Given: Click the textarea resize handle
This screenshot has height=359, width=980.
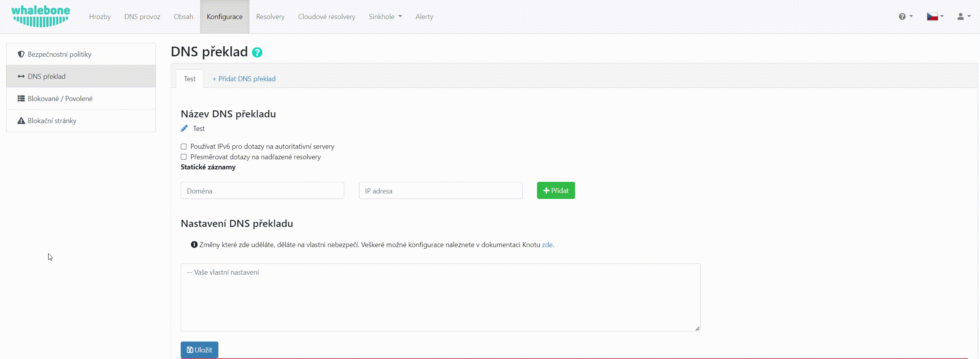Looking at the screenshot, I should 698,328.
